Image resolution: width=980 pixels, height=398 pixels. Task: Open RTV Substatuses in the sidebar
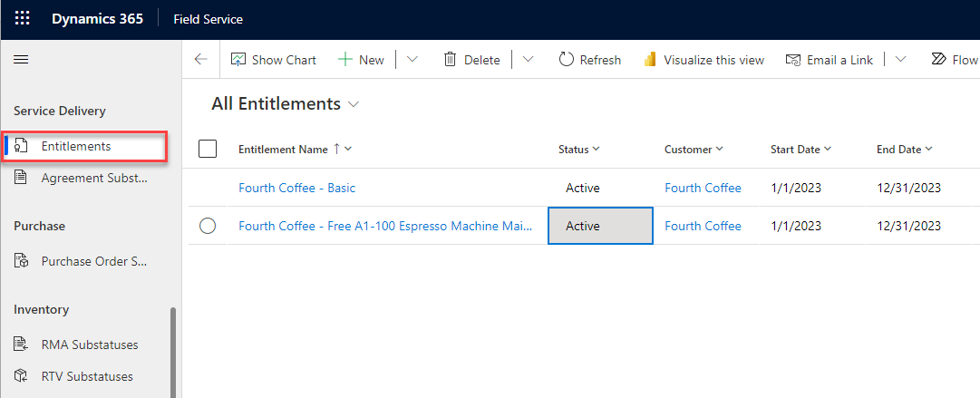pos(88,376)
